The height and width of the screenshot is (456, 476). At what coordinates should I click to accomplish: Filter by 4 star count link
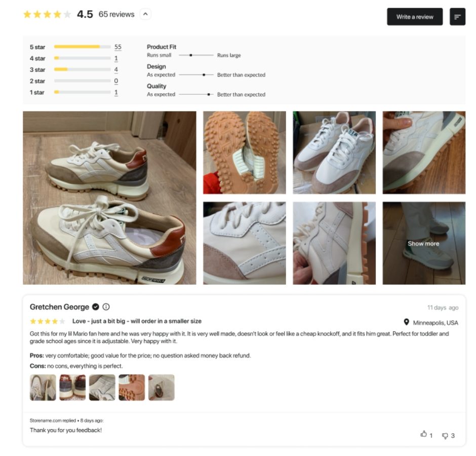[x=116, y=58]
